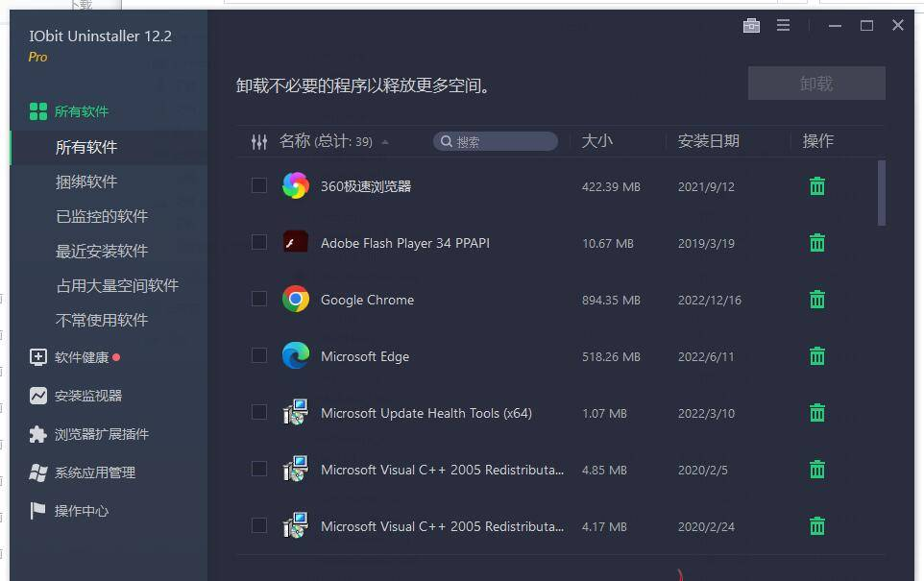This screenshot has width=924, height=581.
Task: Open 系统应用管理 section
Action: pyautogui.click(x=95, y=472)
